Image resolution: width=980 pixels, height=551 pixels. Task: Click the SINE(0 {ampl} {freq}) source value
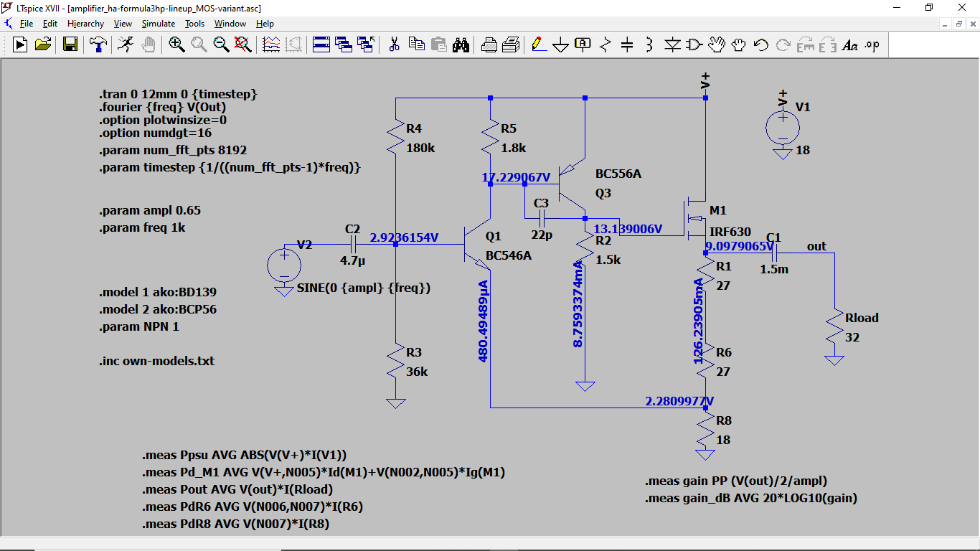coord(363,288)
